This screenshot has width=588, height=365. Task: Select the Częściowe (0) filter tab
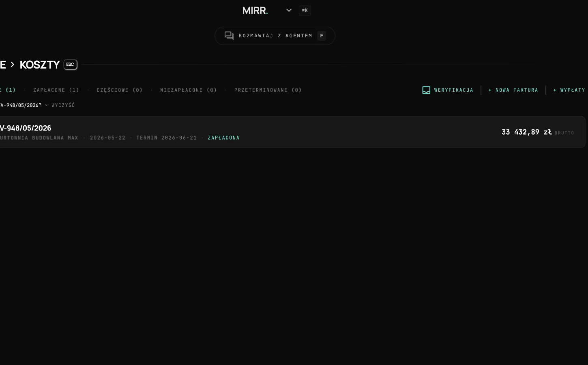(120, 90)
